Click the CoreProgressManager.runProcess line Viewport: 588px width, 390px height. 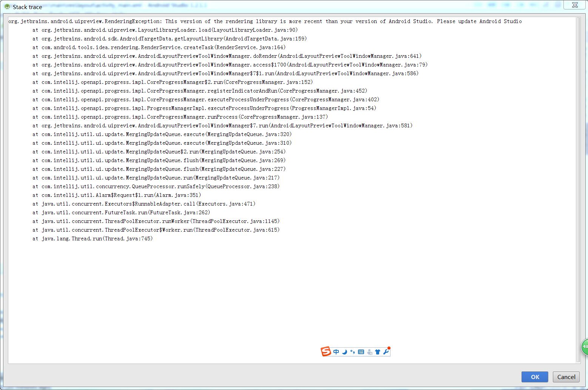[x=180, y=117]
